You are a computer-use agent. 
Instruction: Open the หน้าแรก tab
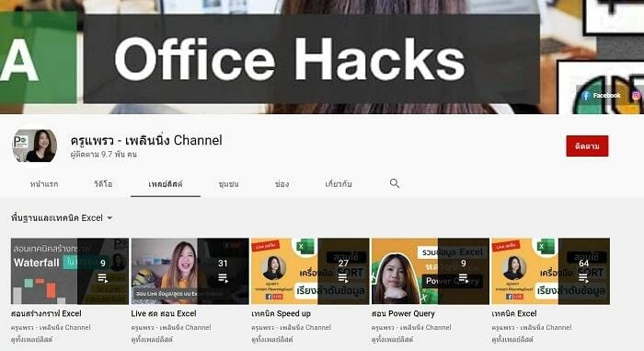coord(44,184)
